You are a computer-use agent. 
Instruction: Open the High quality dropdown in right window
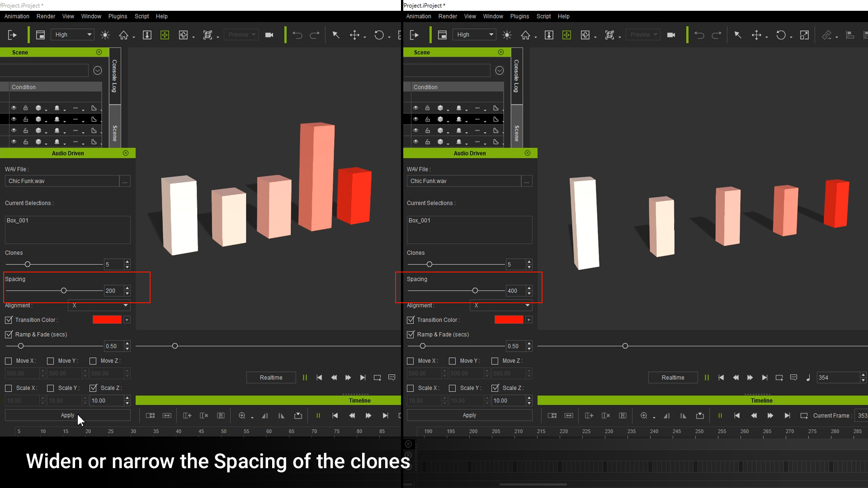pyautogui.click(x=475, y=35)
